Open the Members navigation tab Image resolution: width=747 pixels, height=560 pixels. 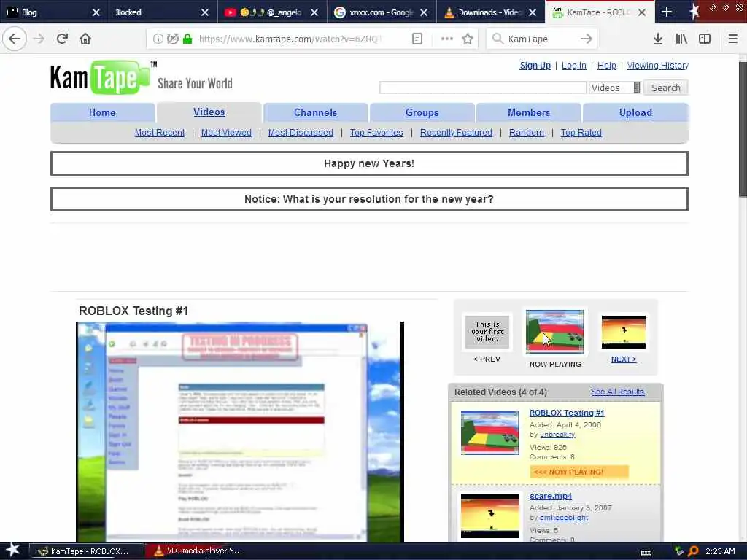click(x=529, y=113)
